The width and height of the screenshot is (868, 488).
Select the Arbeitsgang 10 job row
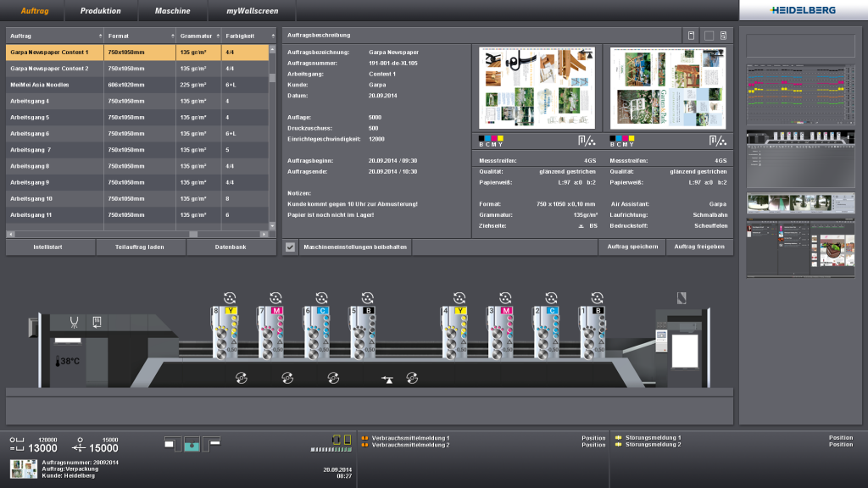click(137, 198)
